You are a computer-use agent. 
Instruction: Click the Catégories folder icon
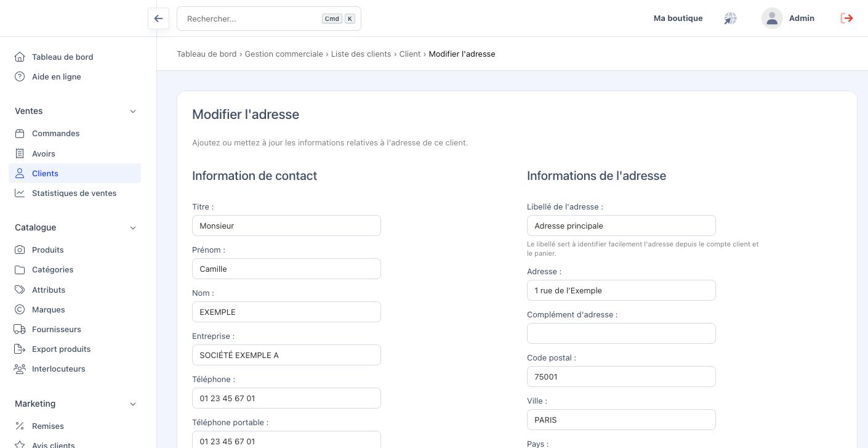pos(20,269)
